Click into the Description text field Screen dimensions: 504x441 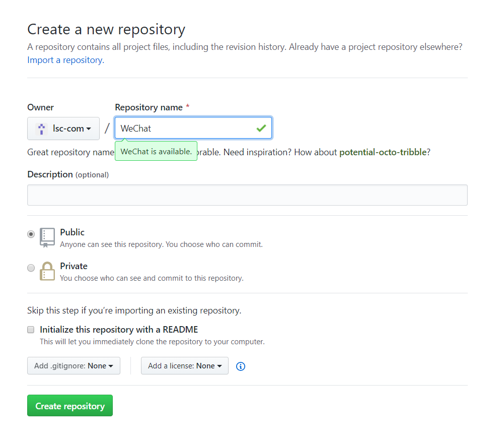point(247,195)
